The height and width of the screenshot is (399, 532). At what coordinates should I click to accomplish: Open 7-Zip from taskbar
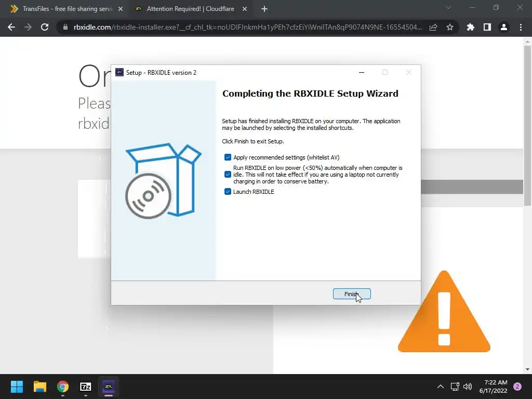[x=86, y=387]
